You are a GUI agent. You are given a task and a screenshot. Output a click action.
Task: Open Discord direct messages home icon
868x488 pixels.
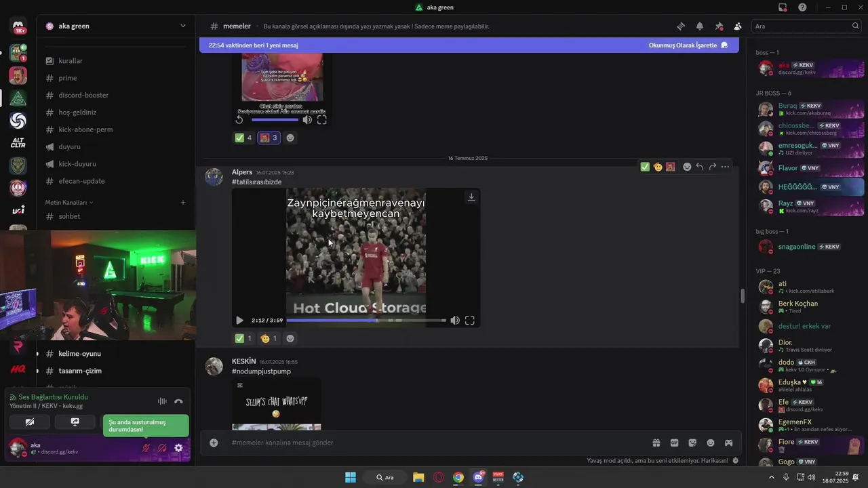tap(18, 27)
